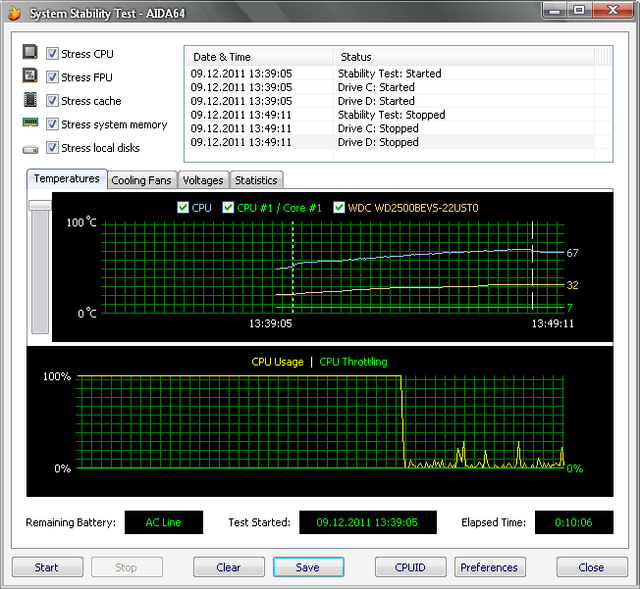Sort the log by Date & Time column header
The height and width of the screenshot is (589, 640).
click(x=258, y=57)
